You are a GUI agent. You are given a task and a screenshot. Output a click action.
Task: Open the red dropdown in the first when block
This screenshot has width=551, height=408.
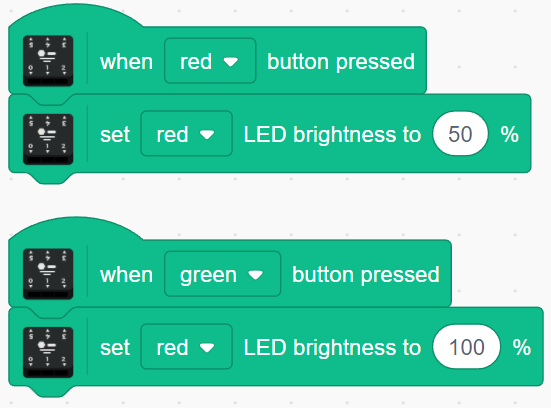210,61
